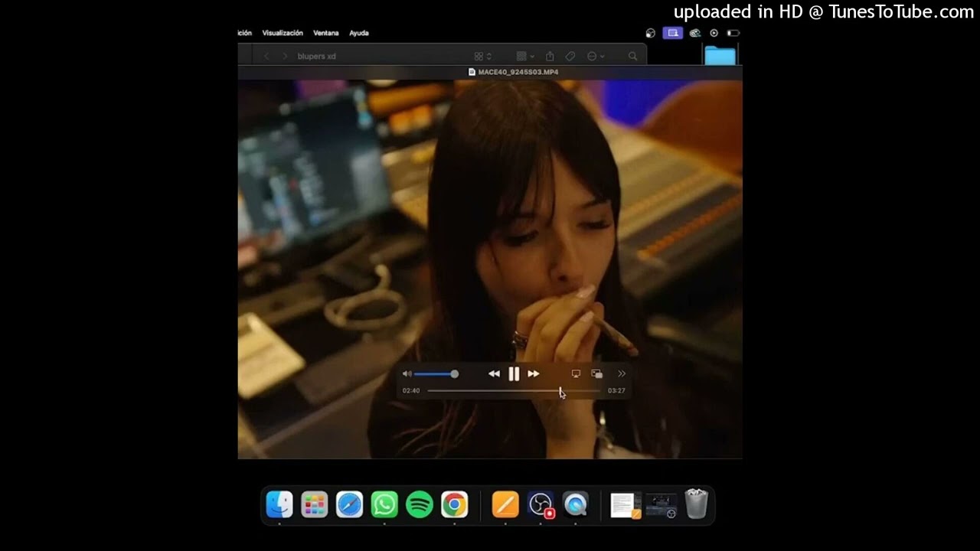
Task: Click the round menu bar icon left of screen mirroring
Action: [651, 33]
